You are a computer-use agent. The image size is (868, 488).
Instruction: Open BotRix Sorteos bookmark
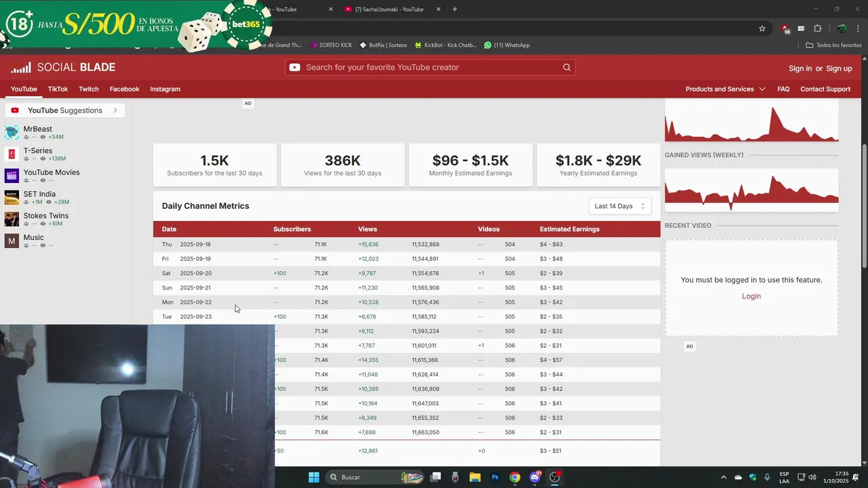(x=383, y=45)
